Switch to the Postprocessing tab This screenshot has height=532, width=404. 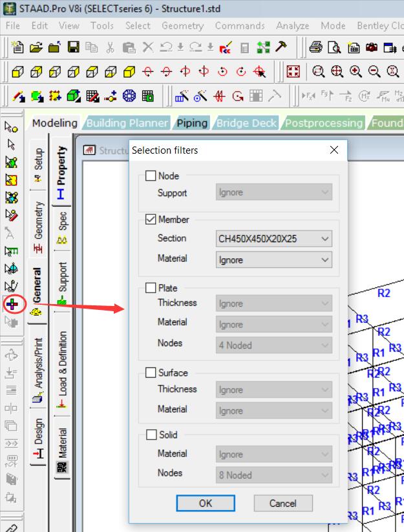(x=323, y=123)
